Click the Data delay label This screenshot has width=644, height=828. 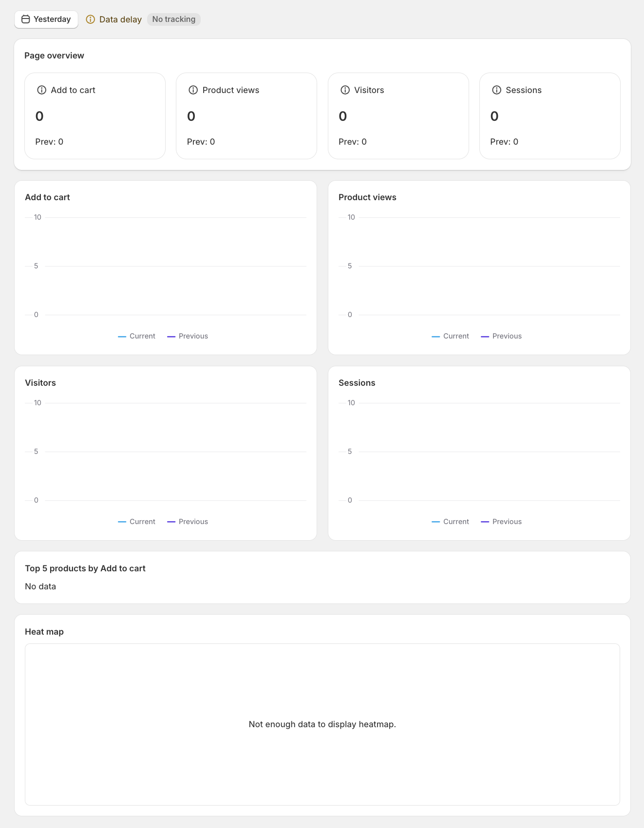[x=120, y=19]
